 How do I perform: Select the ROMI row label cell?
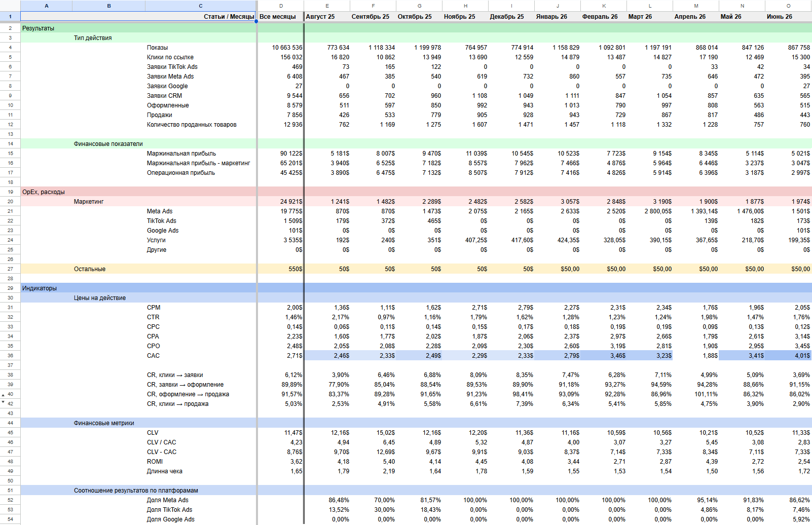(x=155, y=462)
